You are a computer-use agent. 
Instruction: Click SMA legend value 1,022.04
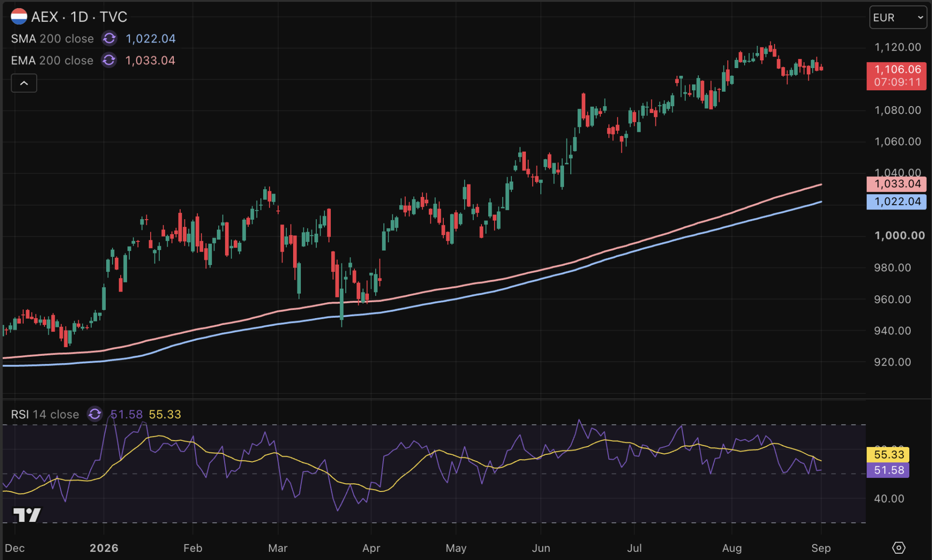[x=151, y=39]
